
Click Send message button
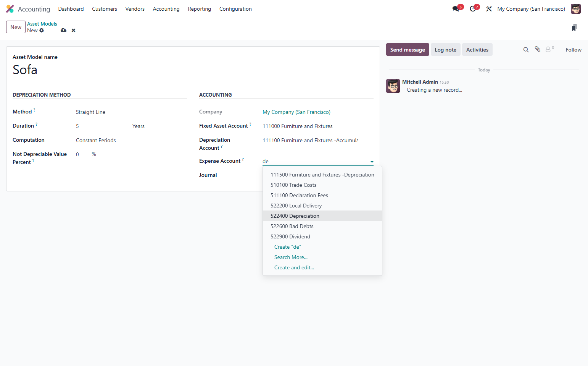pyautogui.click(x=408, y=50)
